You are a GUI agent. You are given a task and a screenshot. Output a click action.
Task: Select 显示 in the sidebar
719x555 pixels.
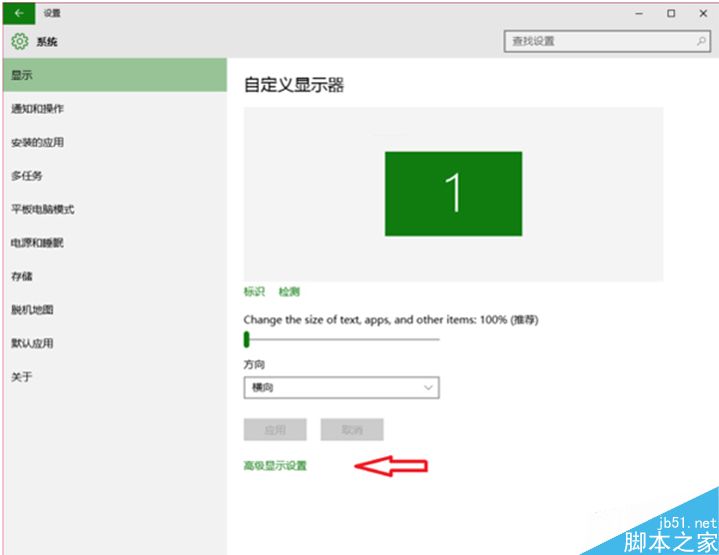tap(115, 75)
